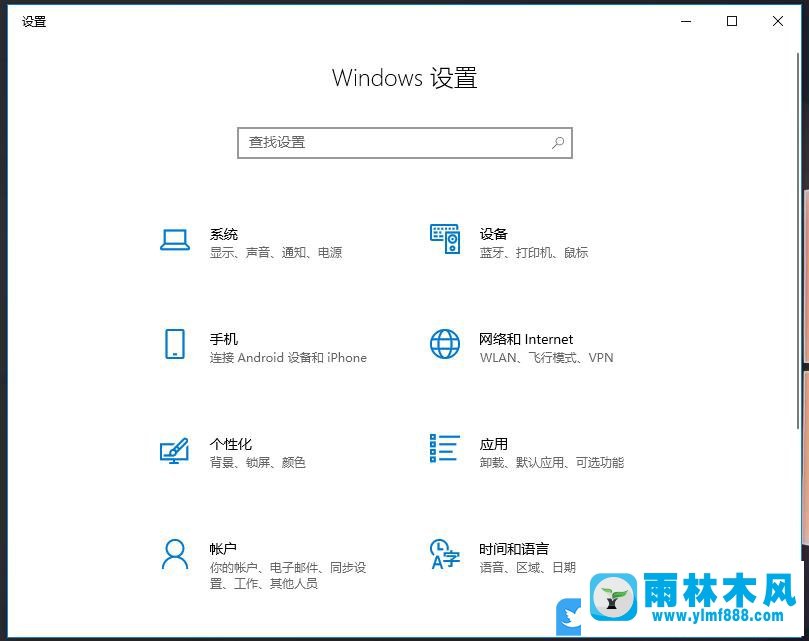Select the 系统 category title
Viewport: 809px width, 641px height.
click(223, 234)
